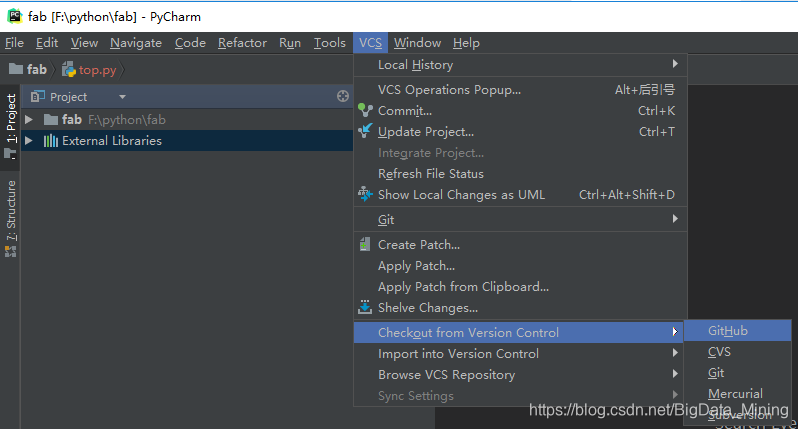This screenshot has width=798, height=429.
Task: Choose CVS in checkout submenu
Action: tap(737, 352)
